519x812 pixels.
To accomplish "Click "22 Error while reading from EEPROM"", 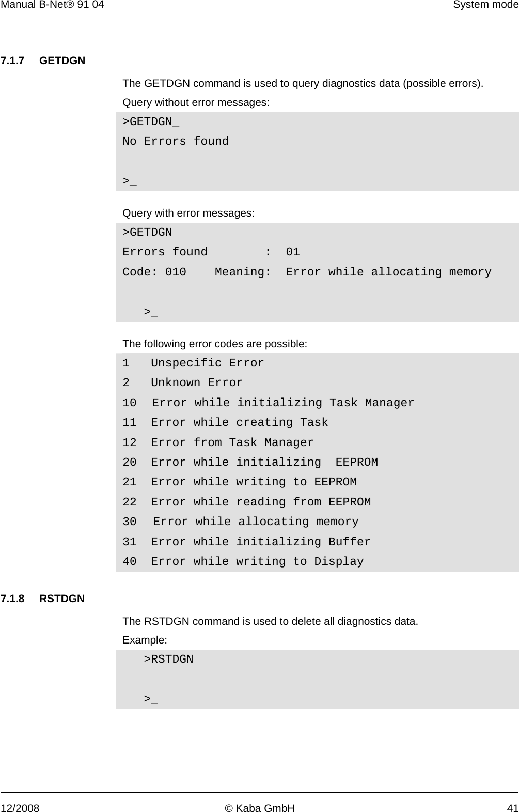I will pyautogui.click(x=246, y=502).
